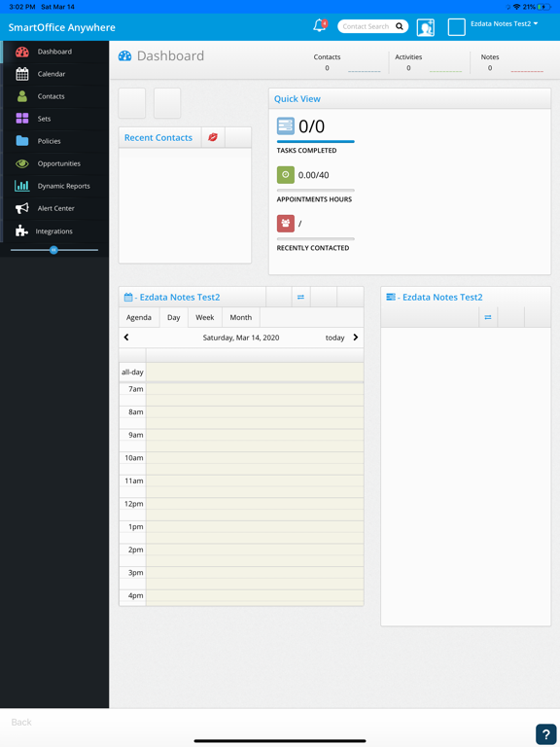Click the green Appointments Hours icon
This screenshot has width=560, height=747.
point(285,175)
